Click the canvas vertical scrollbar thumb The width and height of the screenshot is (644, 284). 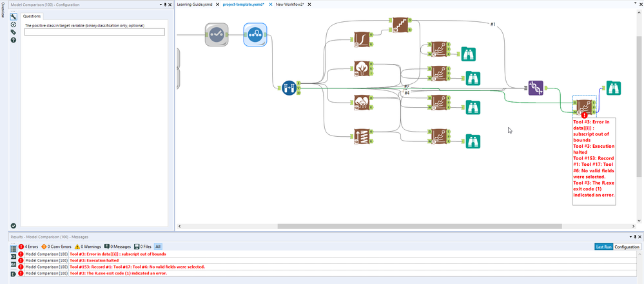coord(640,106)
